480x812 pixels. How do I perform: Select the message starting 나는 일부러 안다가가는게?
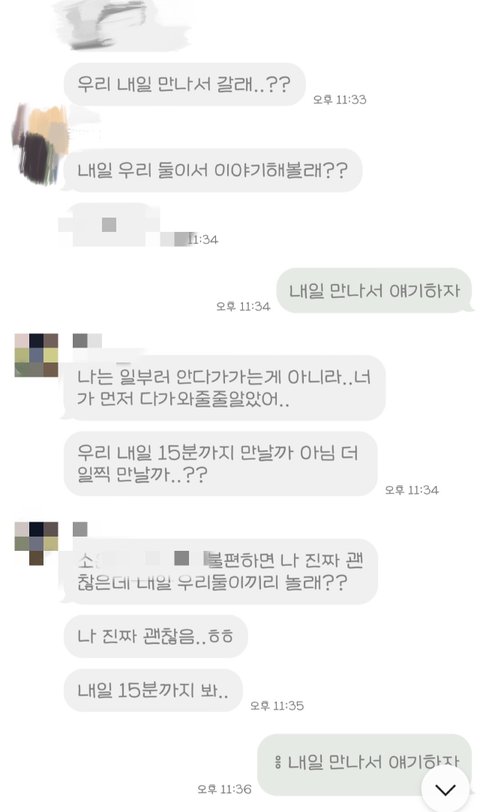[x=224, y=387]
